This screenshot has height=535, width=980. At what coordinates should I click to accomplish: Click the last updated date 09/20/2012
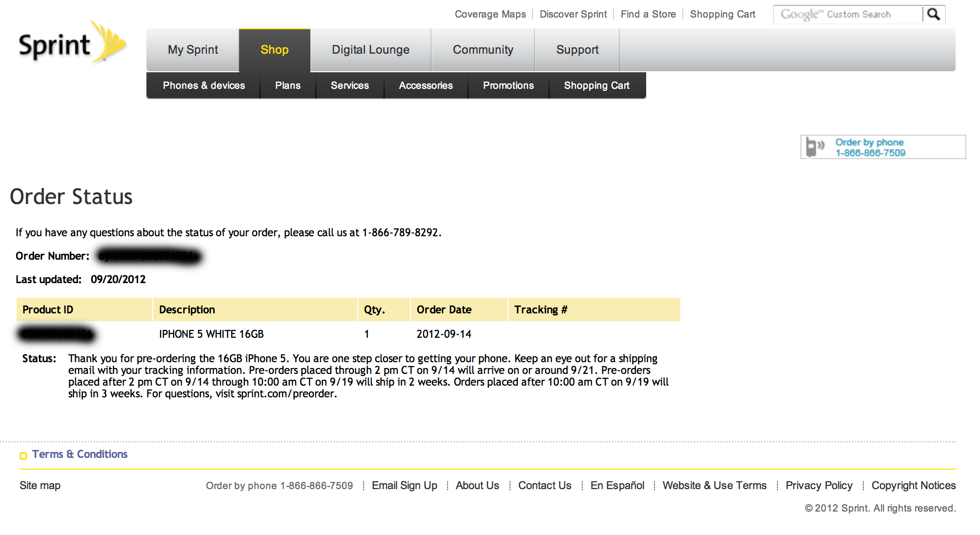pyautogui.click(x=118, y=279)
